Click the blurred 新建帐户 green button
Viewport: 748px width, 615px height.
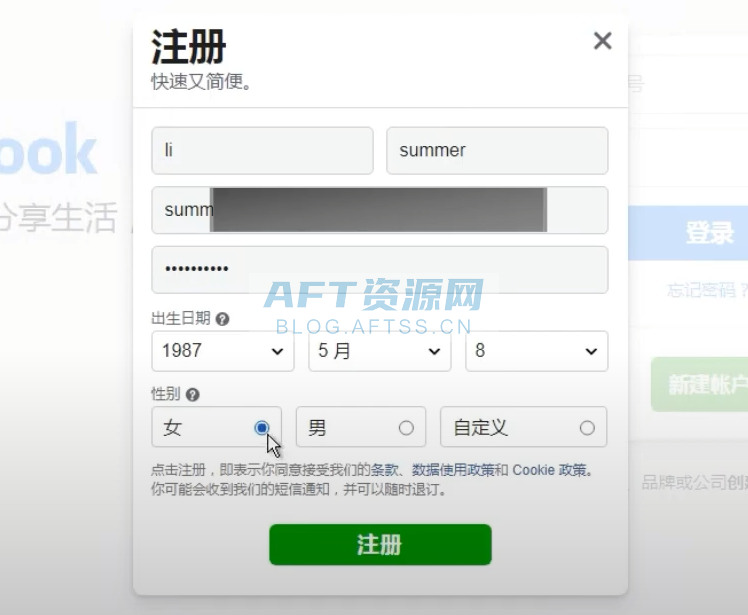[x=700, y=384]
